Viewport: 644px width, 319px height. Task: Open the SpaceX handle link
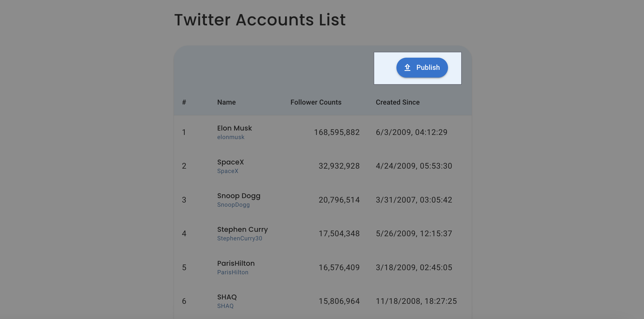(228, 171)
